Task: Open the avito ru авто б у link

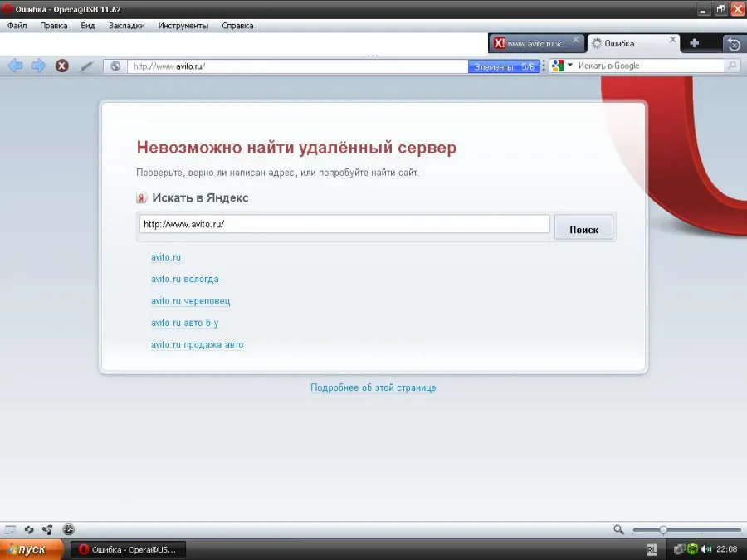Action: pos(185,323)
